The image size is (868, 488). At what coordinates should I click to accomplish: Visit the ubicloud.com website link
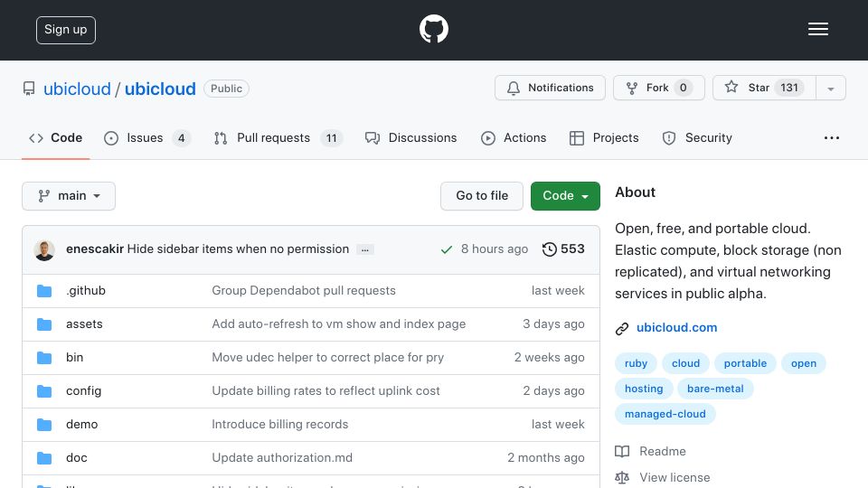(676, 327)
